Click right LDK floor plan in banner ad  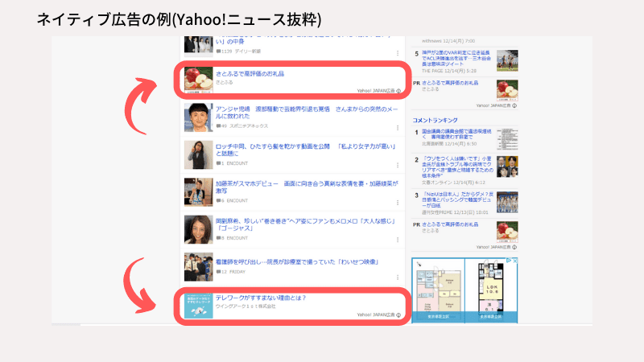point(491,290)
